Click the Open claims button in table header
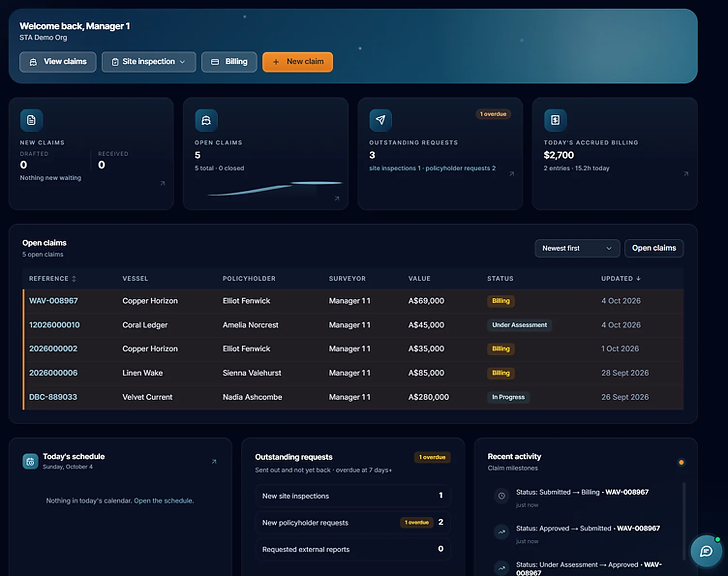The width and height of the screenshot is (728, 576). coord(654,248)
